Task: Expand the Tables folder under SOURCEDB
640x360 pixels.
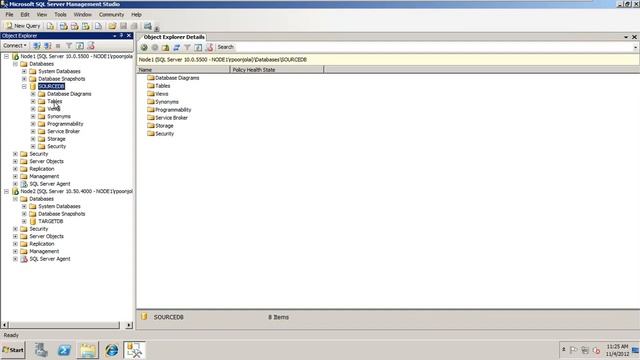Action: [33, 101]
